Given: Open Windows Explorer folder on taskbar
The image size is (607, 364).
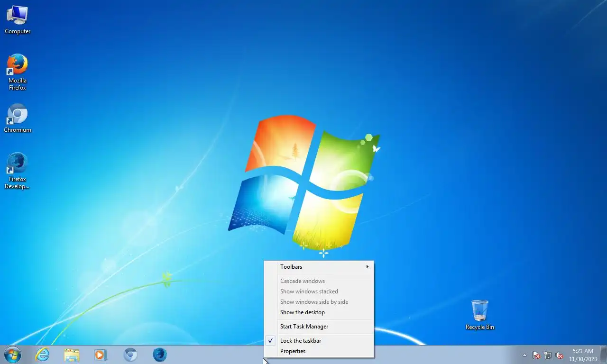Looking at the screenshot, I should [72, 355].
